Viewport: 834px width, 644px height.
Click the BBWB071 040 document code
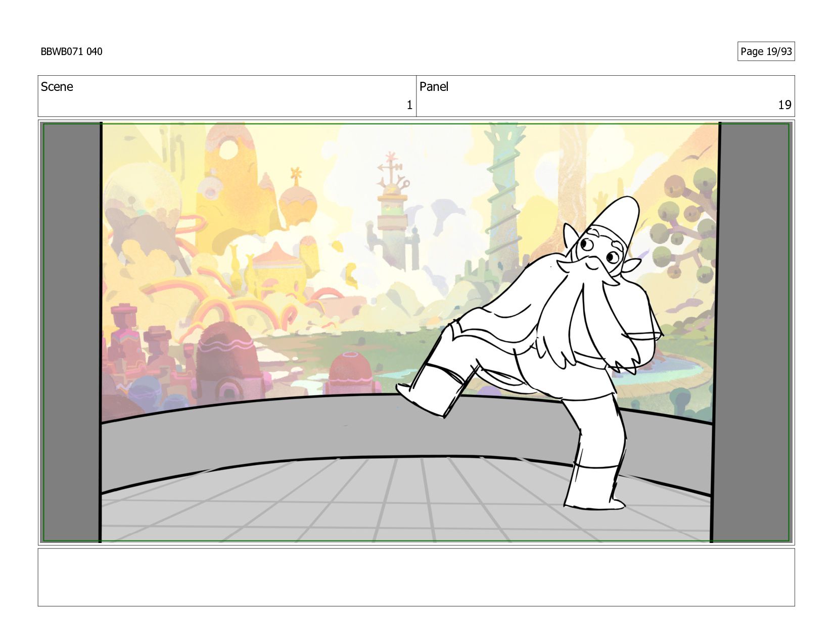[x=71, y=52]
